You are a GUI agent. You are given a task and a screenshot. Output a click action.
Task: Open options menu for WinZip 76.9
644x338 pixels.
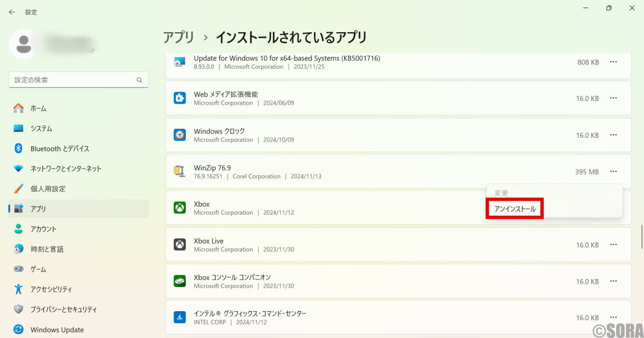pos(613,171)
